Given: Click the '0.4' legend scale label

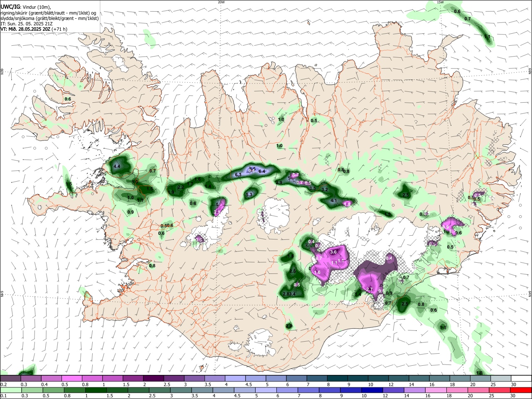Looking at the screenshot, I should pyautogui.click(x=44, y=384).
